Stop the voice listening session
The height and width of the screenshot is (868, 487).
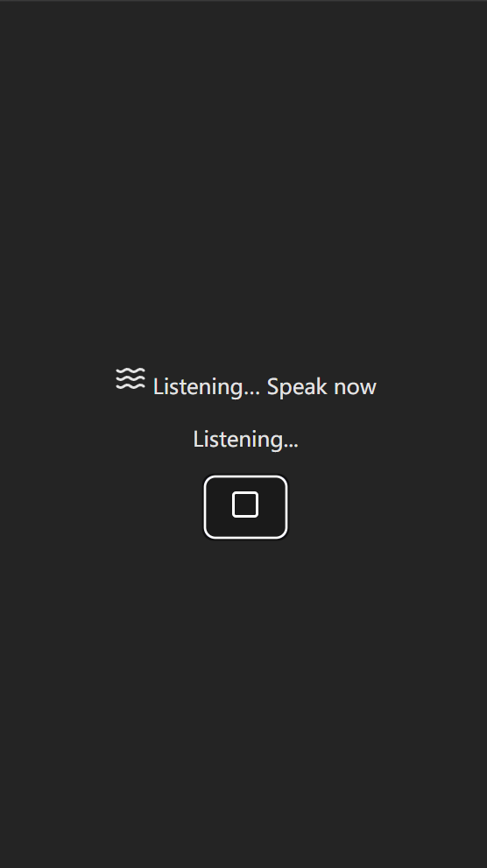(246, 506)
